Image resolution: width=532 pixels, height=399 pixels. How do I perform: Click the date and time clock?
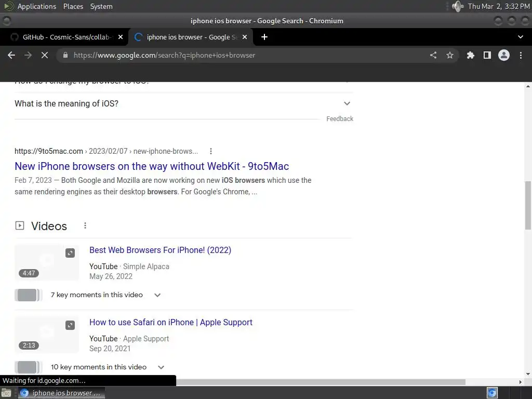[x=499, y=6]
